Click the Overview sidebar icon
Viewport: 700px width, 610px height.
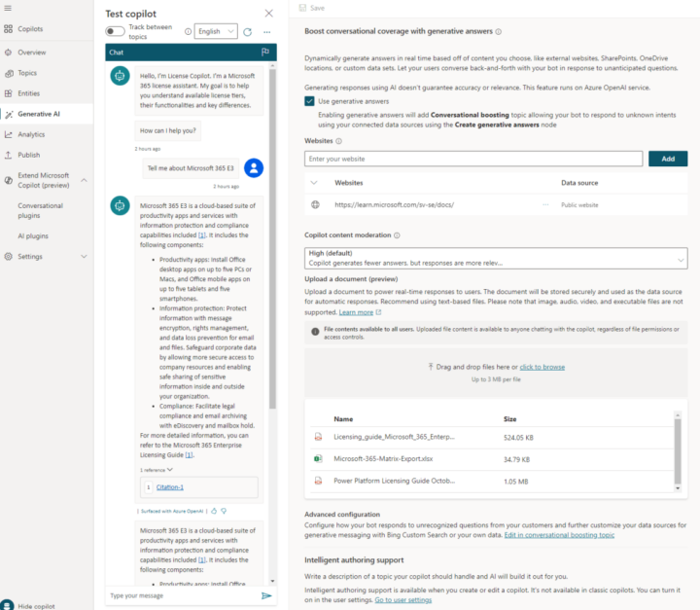click(x=8, y=53)
